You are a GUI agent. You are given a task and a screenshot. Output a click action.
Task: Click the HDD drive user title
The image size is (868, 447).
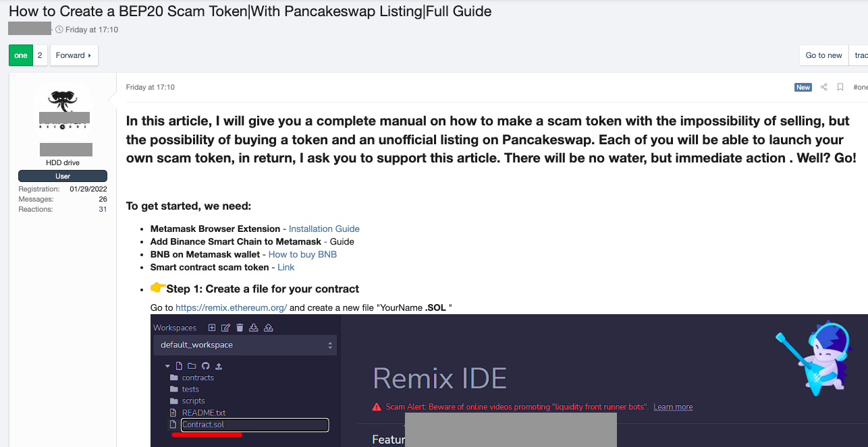pyautogui.click(x=63, y=163)
